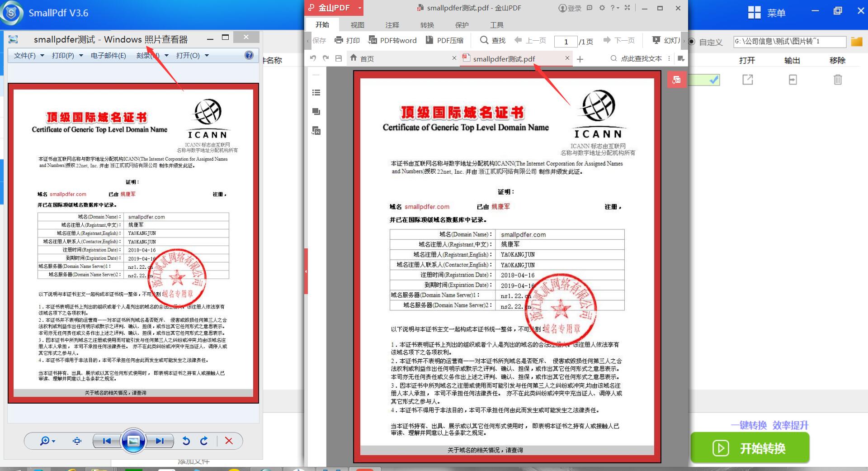Screen dimensions: 868x471
Task: Click the trash icon to remove file
Action: 838,80
